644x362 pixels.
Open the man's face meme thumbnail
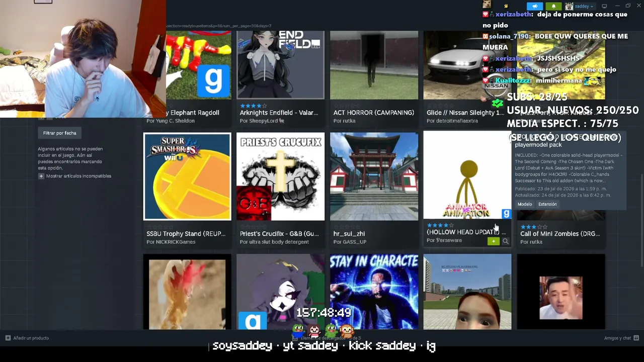pyautogui.click(x=561, y=292)
